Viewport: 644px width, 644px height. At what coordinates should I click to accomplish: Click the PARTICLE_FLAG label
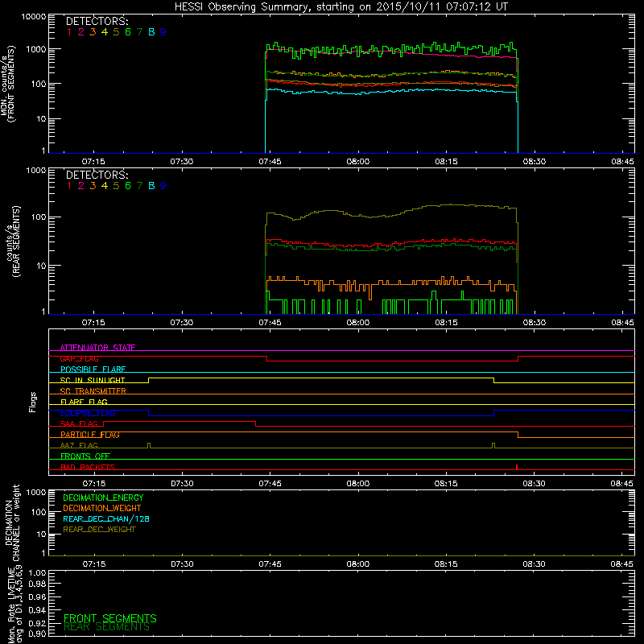[x=90, y=435]
